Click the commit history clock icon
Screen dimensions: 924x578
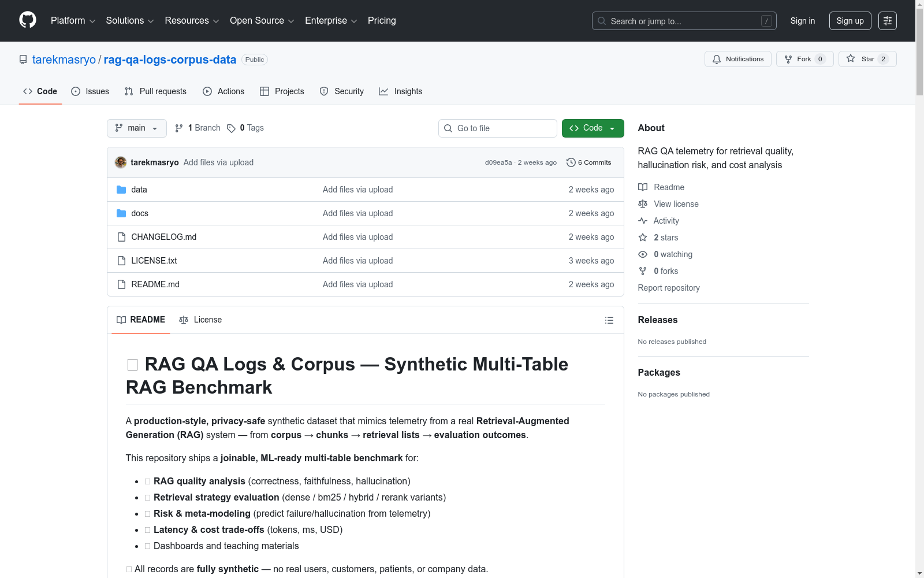[x=571, y=162]
